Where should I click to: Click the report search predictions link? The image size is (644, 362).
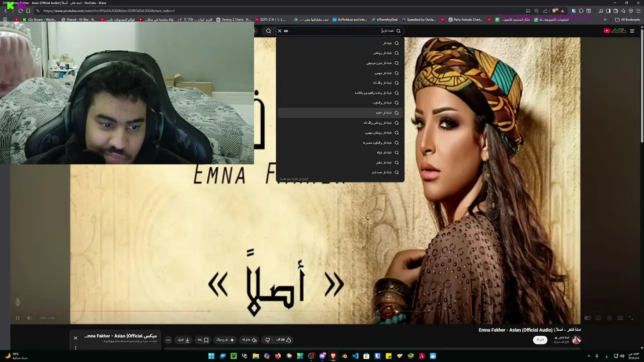[294, 179]
